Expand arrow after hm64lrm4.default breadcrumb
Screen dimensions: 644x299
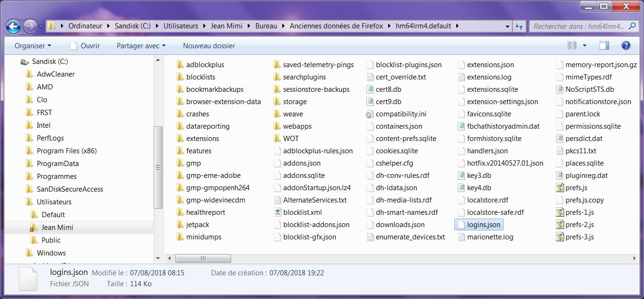coord(457,26)
